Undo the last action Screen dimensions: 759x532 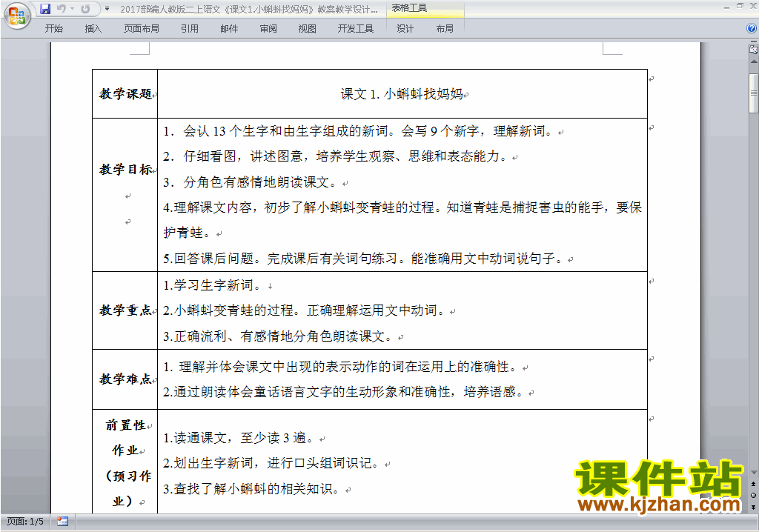click(61, 9)
